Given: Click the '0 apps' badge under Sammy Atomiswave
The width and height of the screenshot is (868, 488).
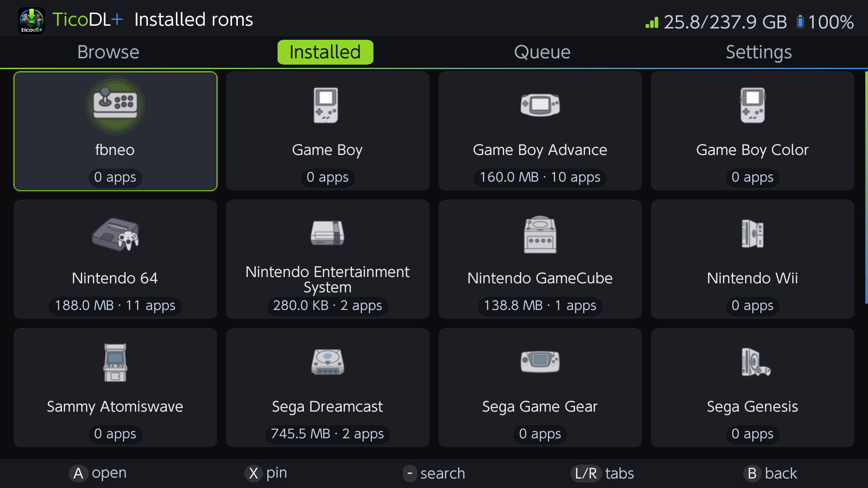Looking at the screenshot, I should [x=115, y=434].
